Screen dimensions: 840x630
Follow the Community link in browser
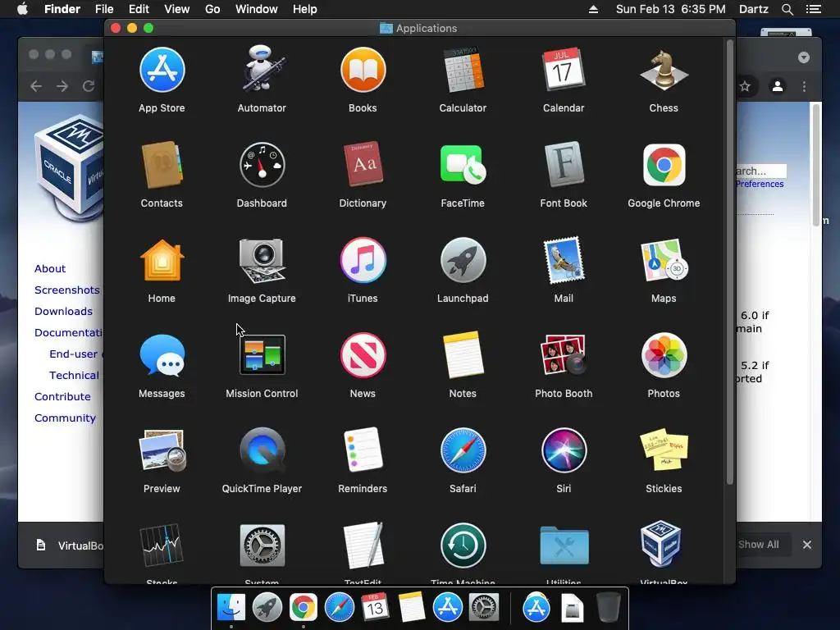click(x=65, y=418)
